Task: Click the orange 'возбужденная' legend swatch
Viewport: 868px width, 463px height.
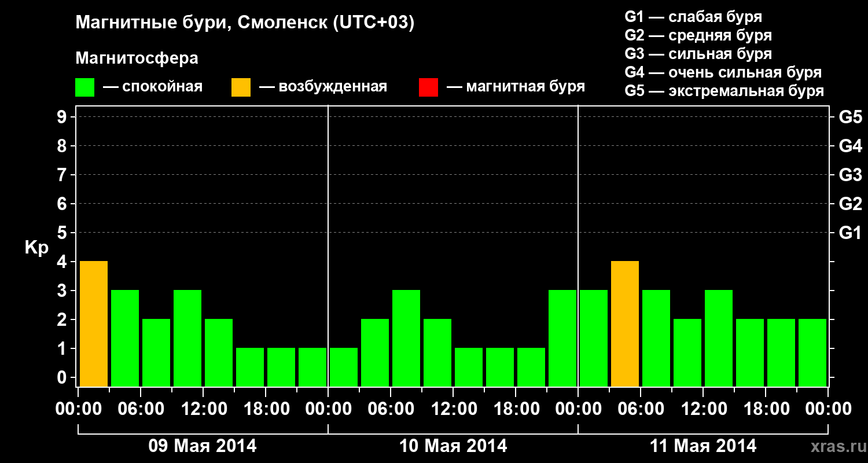Action: pos(241,87)
